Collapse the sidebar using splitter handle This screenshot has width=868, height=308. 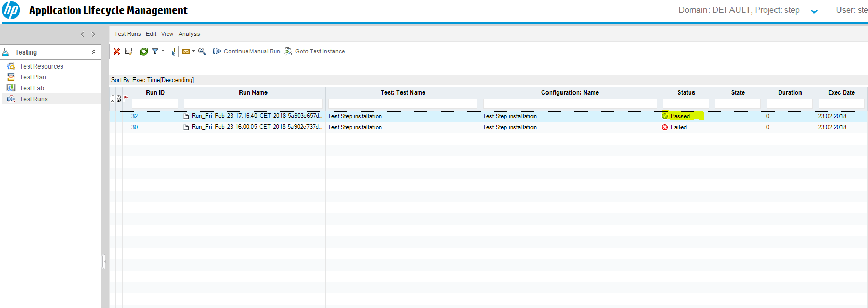104,261
